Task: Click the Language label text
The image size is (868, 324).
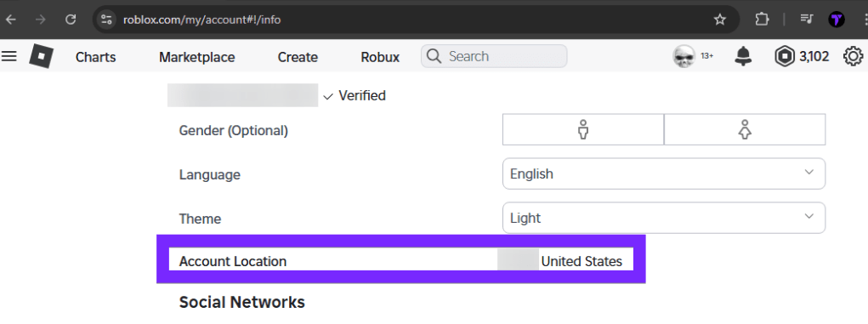Action: click(x=210, y=175)
